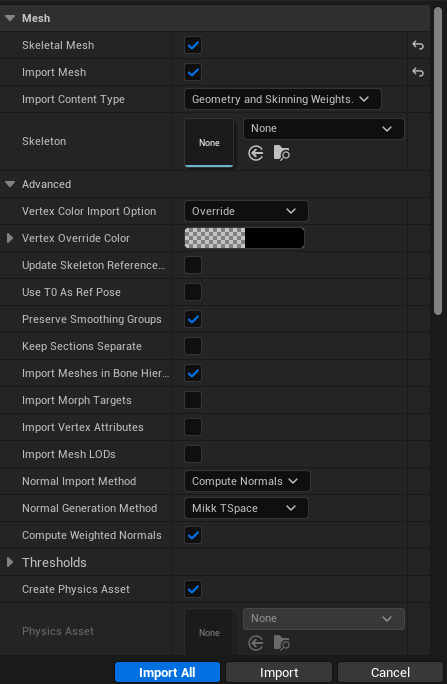Enable Keep Sections Separate
Screen dimensions: 447x684
pos(193,346)
